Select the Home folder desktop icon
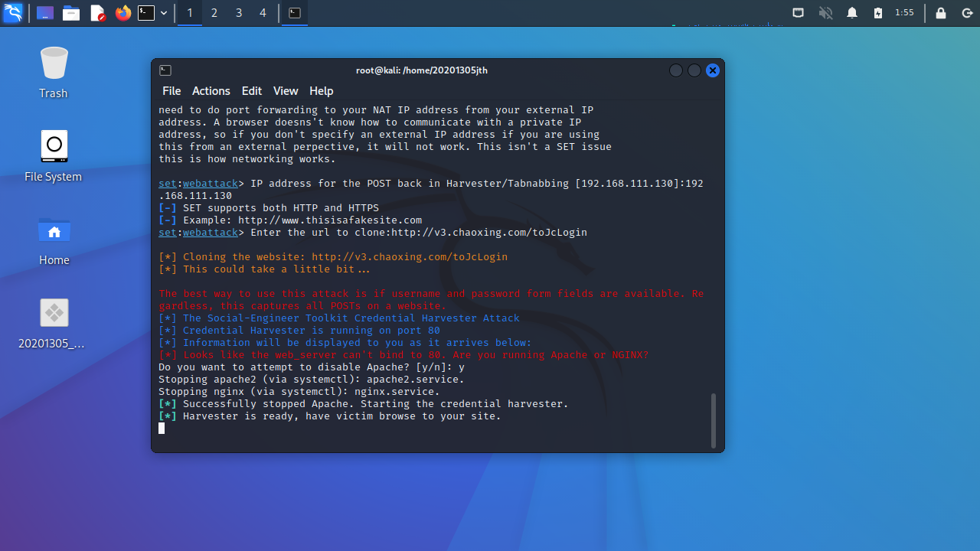This screenshot has width=980, height=551. (54, 240)
